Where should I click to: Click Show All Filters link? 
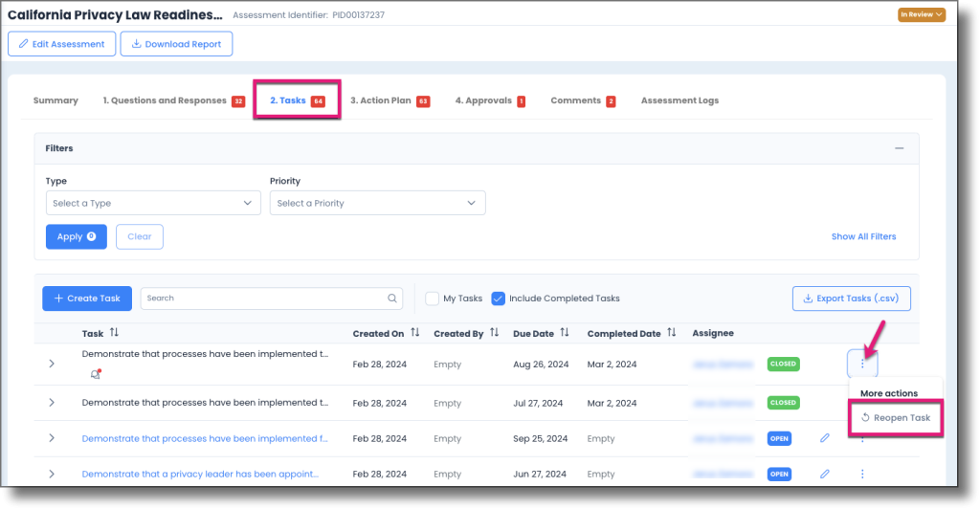click(x=863, y=236)
